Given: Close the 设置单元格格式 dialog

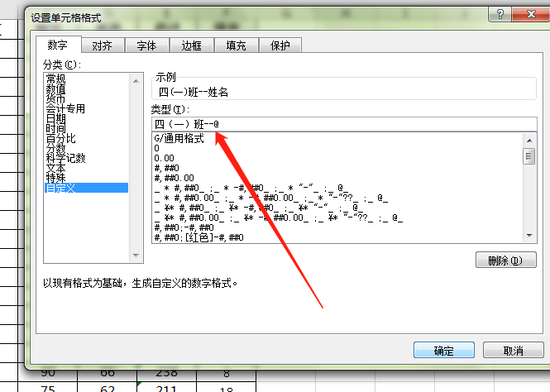Looking at the screenshot, I should [x=531, y=14].
